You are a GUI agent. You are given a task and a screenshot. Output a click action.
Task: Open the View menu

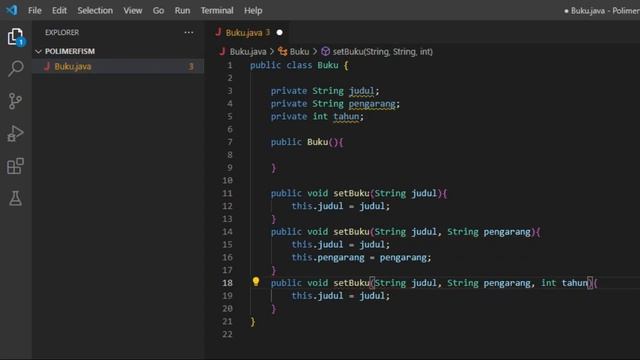(133, 10)
